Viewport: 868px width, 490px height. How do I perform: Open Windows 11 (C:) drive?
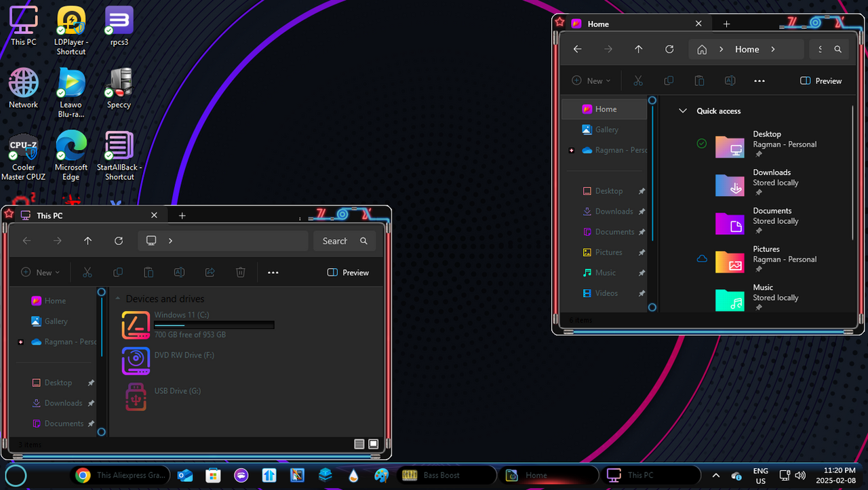pos(198,325)
